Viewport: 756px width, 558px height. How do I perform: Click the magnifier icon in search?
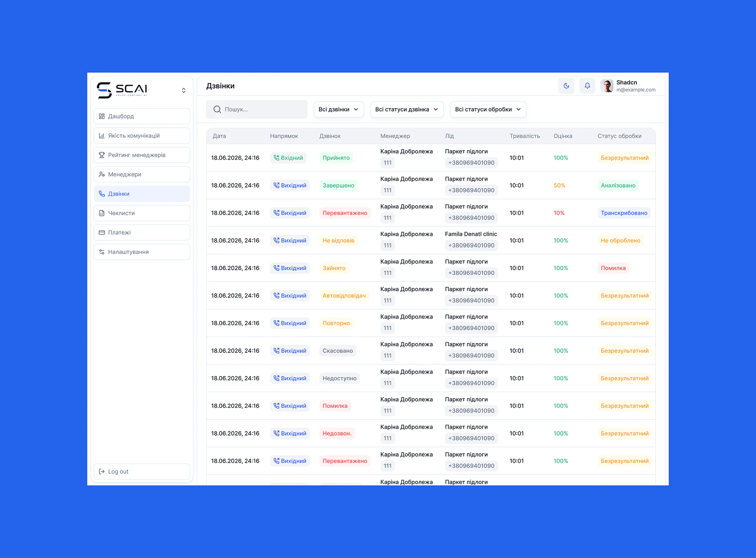[217, 109]
